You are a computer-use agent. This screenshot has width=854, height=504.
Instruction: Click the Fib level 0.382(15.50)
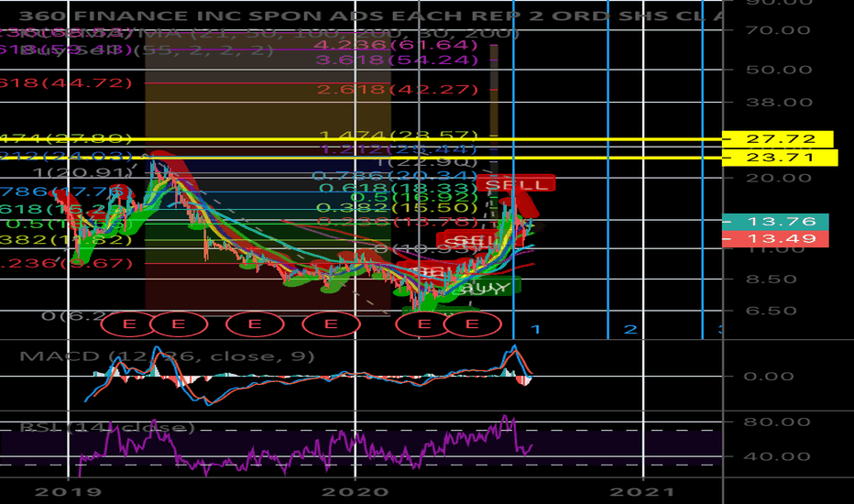coord(398,208)
